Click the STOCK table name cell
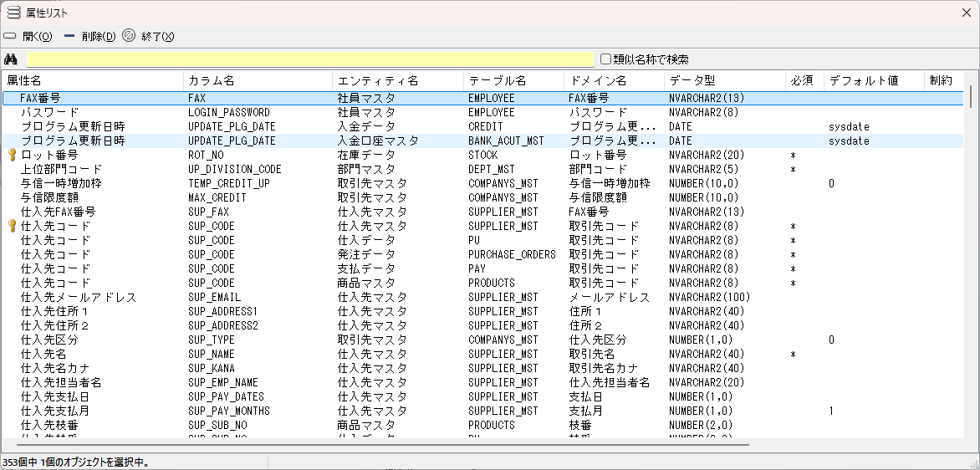 coord(482,155)
